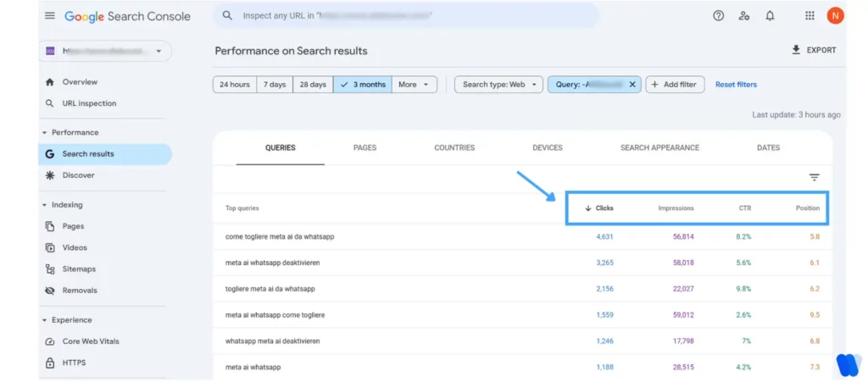Click the 4,631 clicks value

point(604,236)
